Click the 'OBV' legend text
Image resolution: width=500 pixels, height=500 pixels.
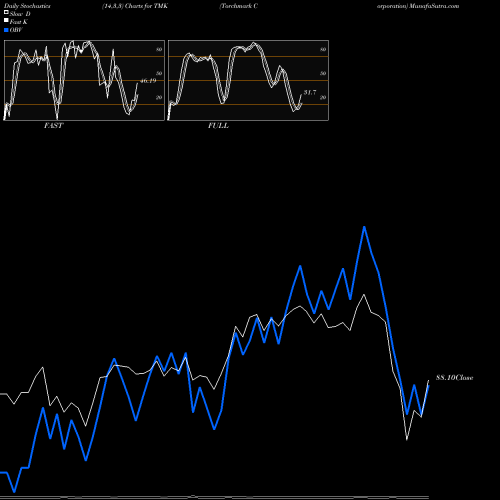(16, 30)
